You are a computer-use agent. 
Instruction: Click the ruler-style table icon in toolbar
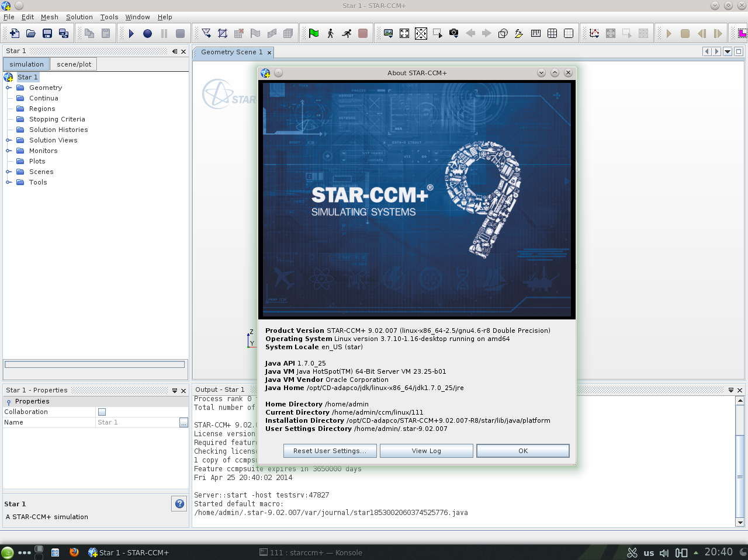(536, 33)
